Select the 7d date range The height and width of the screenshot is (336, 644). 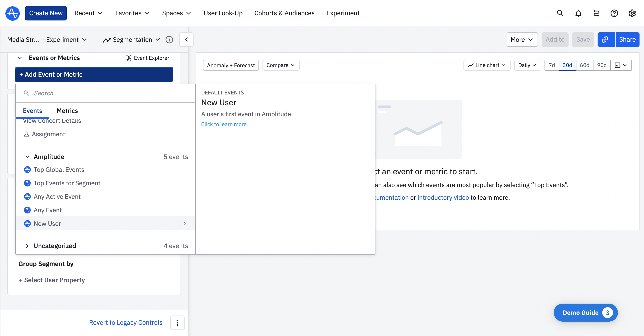[551, 65]
